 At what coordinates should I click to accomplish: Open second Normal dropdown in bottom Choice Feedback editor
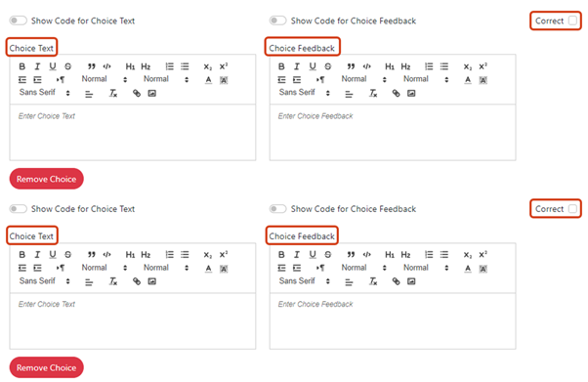(x=426, y=268)
